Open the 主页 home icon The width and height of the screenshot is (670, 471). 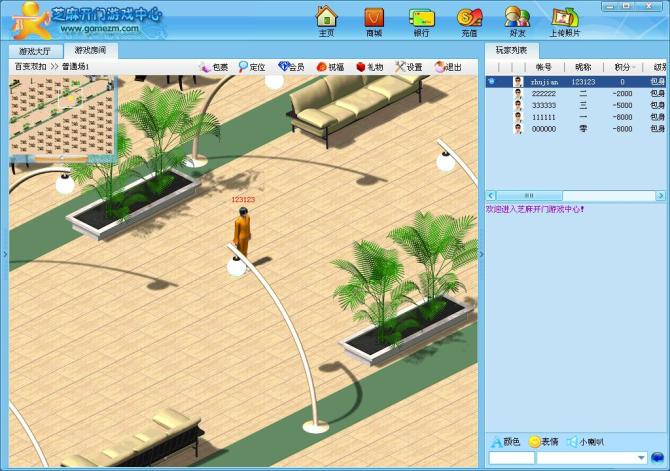326,19
